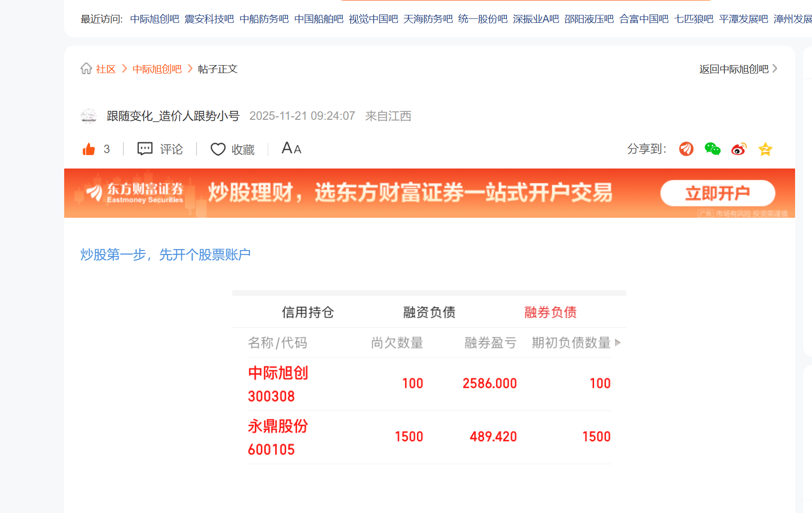812x513 pixels.
Task: Click stock name 中际旭创 in table
Action: [278, 373]
